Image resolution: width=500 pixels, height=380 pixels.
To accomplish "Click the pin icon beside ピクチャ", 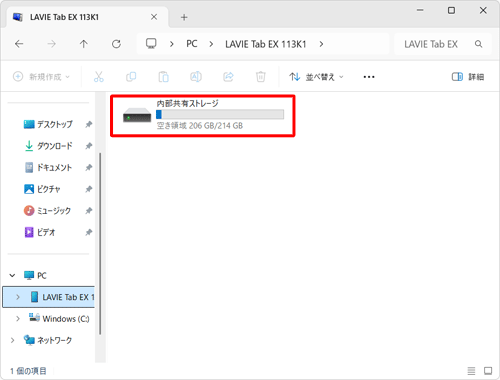I will tap(88, 189).
